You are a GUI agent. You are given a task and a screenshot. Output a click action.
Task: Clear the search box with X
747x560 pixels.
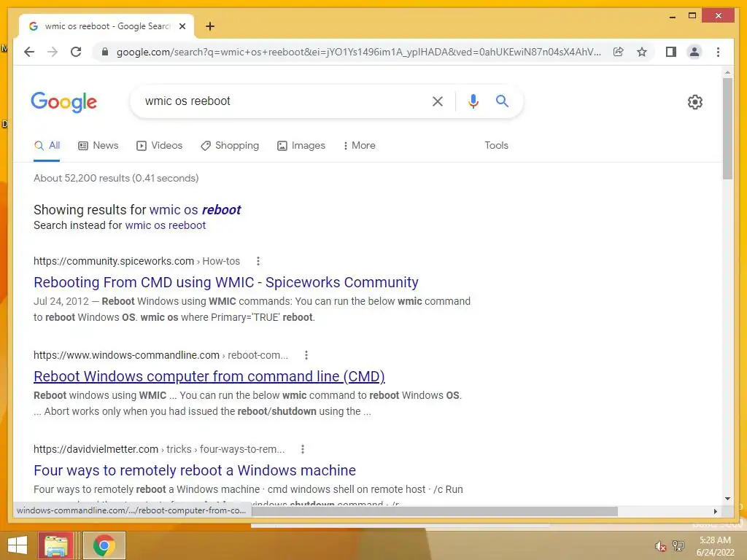pyautogui.click(x=438, y=101)
